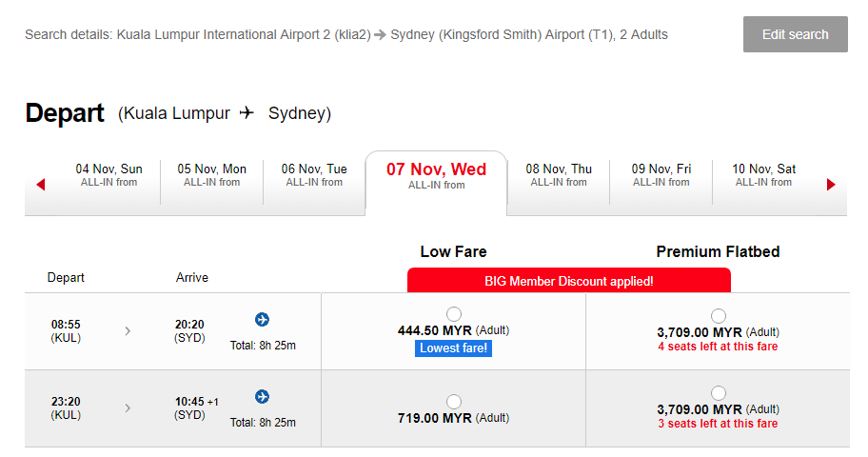Click the next dates right red arrow
This screenshot has height=457, width=868.
[831, 185]
